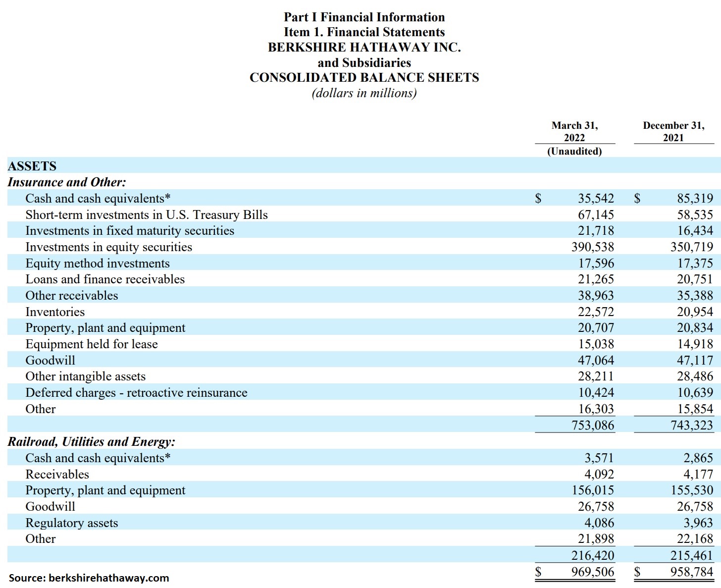Select the '(dollars in millions)' note
721x588 pixels.
coord(364,93)
